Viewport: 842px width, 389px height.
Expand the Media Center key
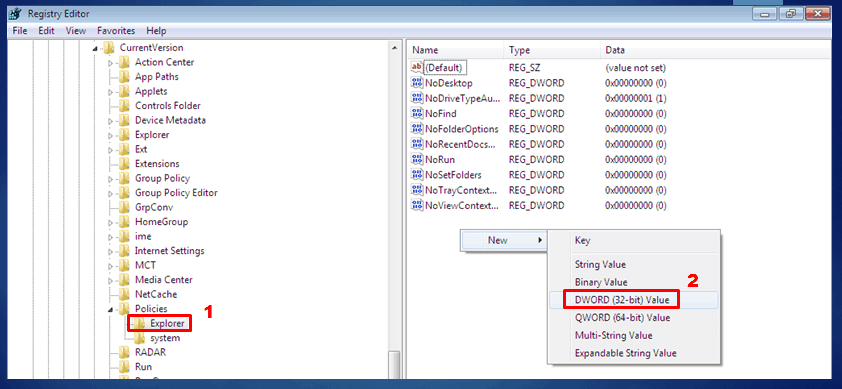point(111,280)
